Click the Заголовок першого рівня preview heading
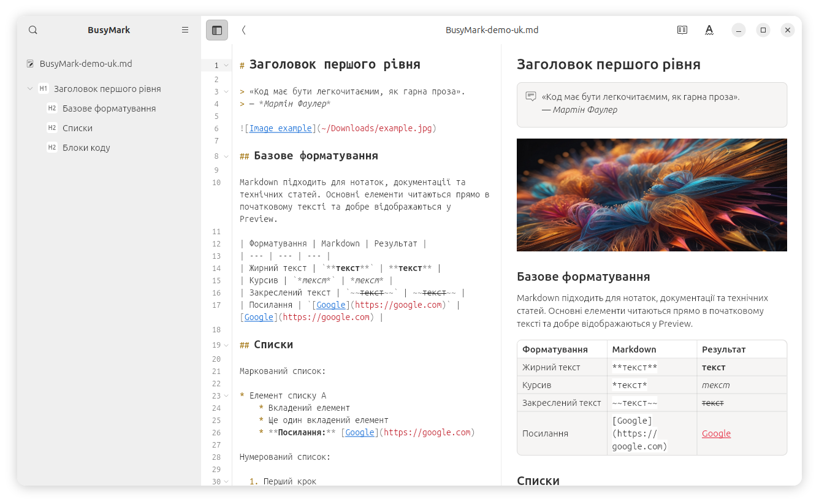 pyautogui.click(x=609, y=64)
